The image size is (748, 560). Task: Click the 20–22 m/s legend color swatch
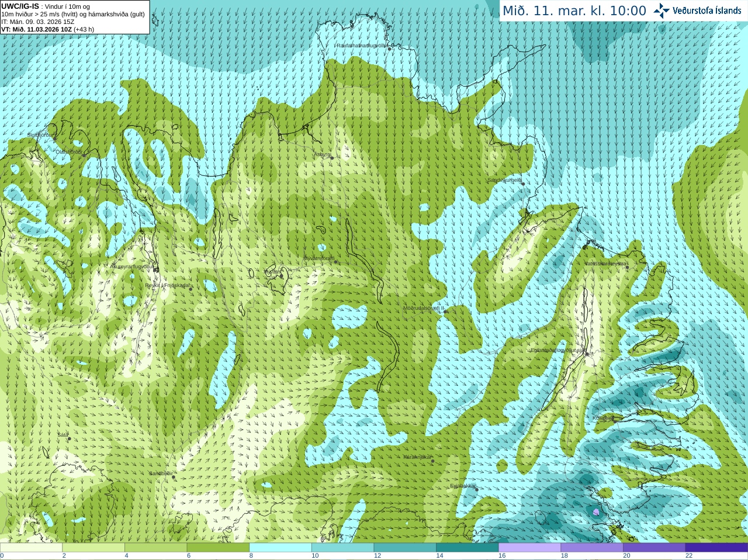(654, 548)
